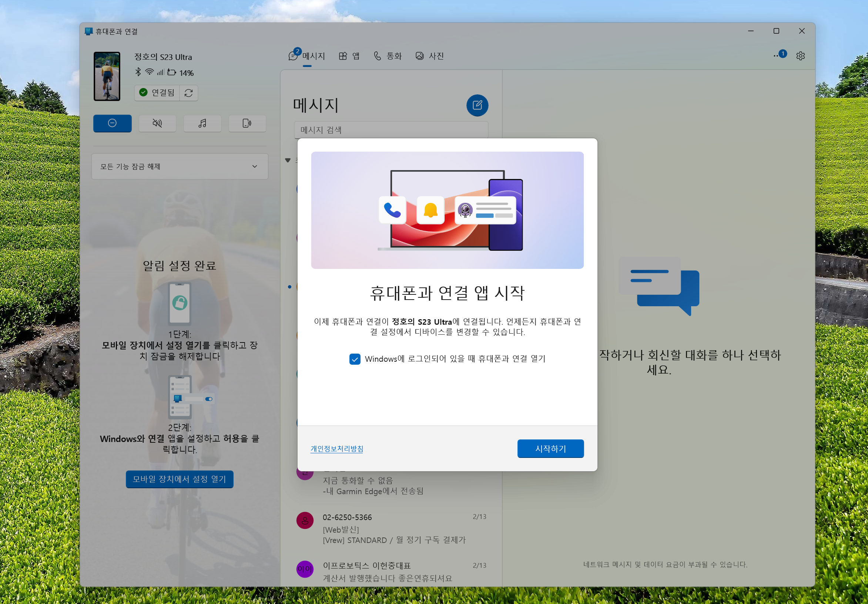Click the Wi-Fi status icon
The height and width of the screenshot is (604, 868).
(x=150, y=72)
